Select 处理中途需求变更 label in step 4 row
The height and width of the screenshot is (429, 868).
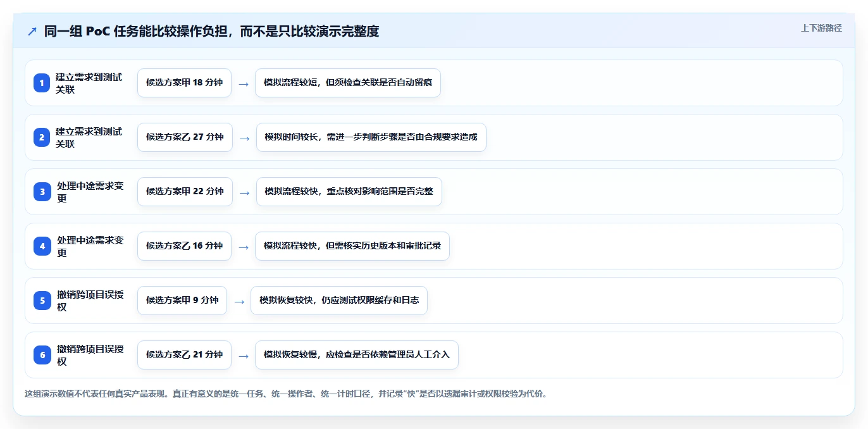click(x=90, y=246)
